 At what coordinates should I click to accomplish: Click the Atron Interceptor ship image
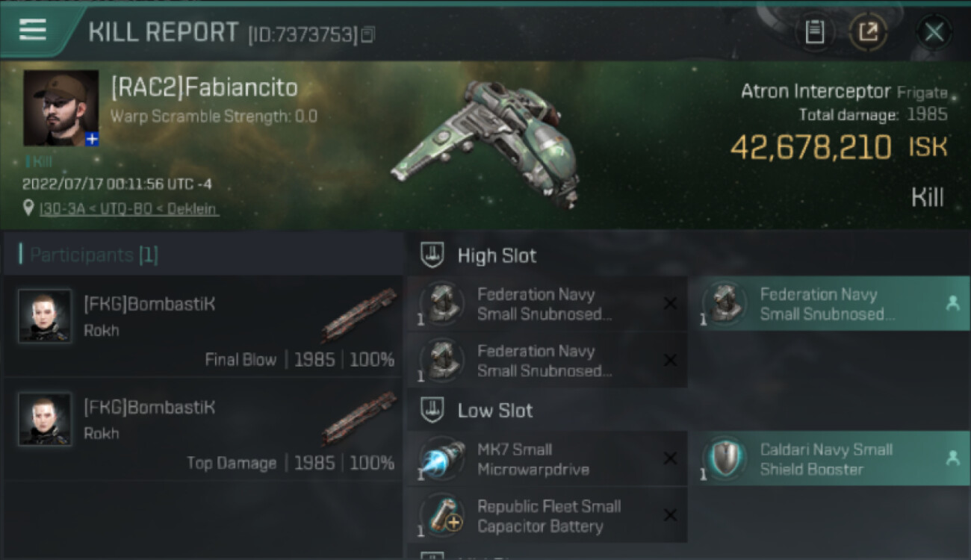click(485, 142)
